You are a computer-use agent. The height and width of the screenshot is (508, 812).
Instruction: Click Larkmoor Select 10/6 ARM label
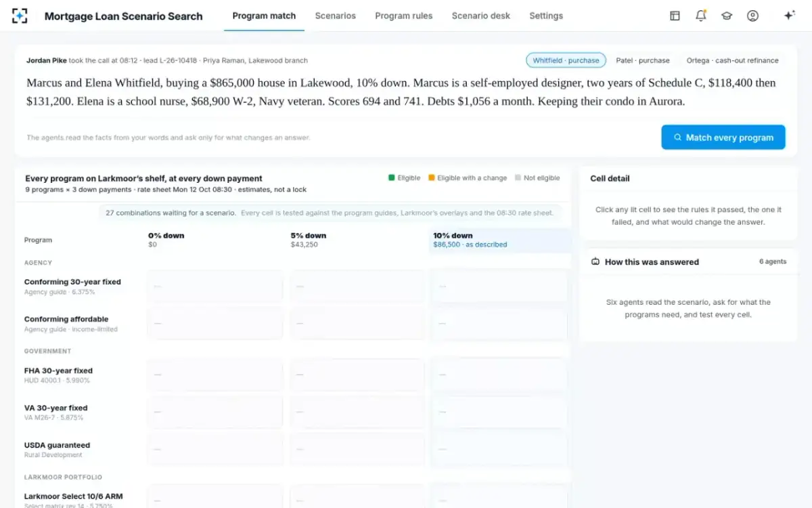73,496
